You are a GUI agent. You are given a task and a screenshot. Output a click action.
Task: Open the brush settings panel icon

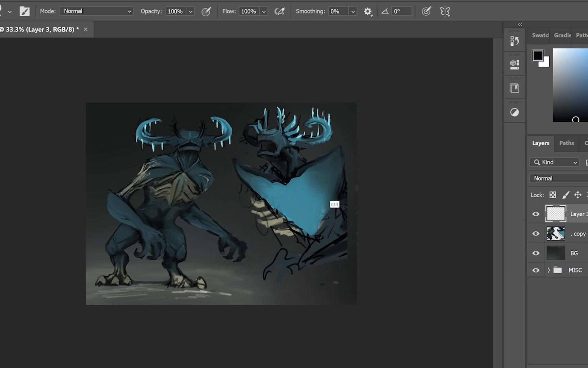pyautogui.click(x=24, y=11)
